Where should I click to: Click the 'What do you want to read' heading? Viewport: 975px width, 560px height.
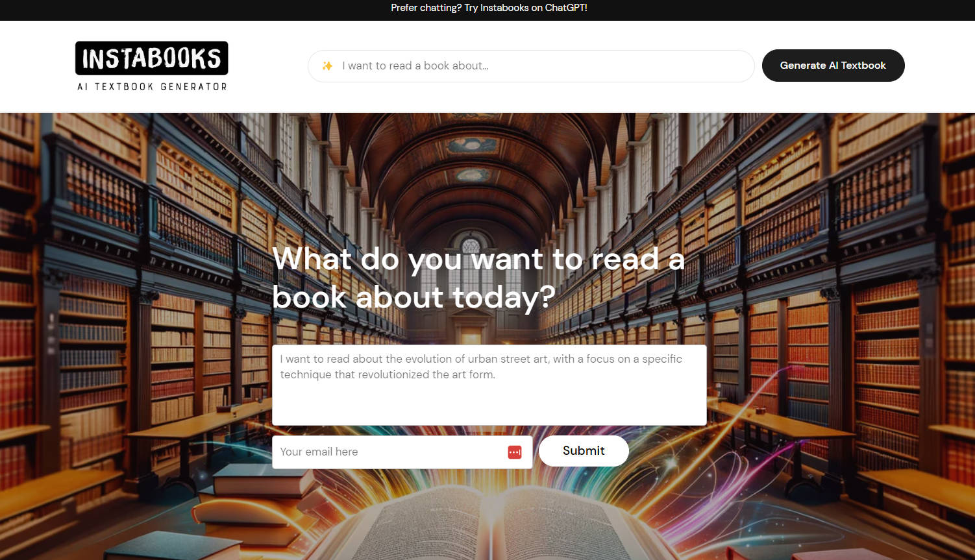[478, 278]
